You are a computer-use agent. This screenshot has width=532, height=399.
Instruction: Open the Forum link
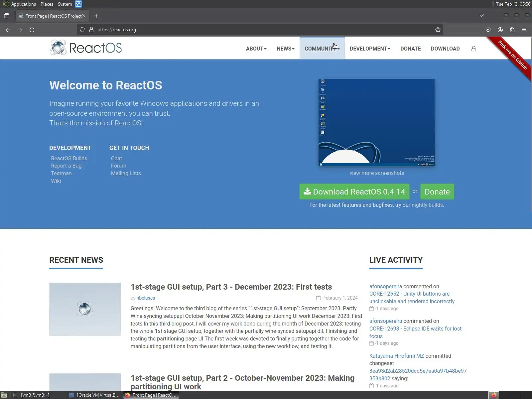(119, 166)
